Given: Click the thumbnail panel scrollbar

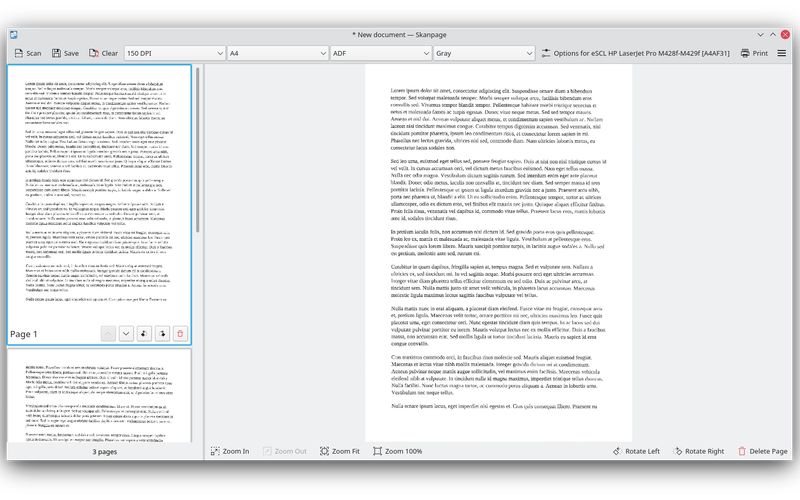Looking at the screenshot, I should click(197, 150).
